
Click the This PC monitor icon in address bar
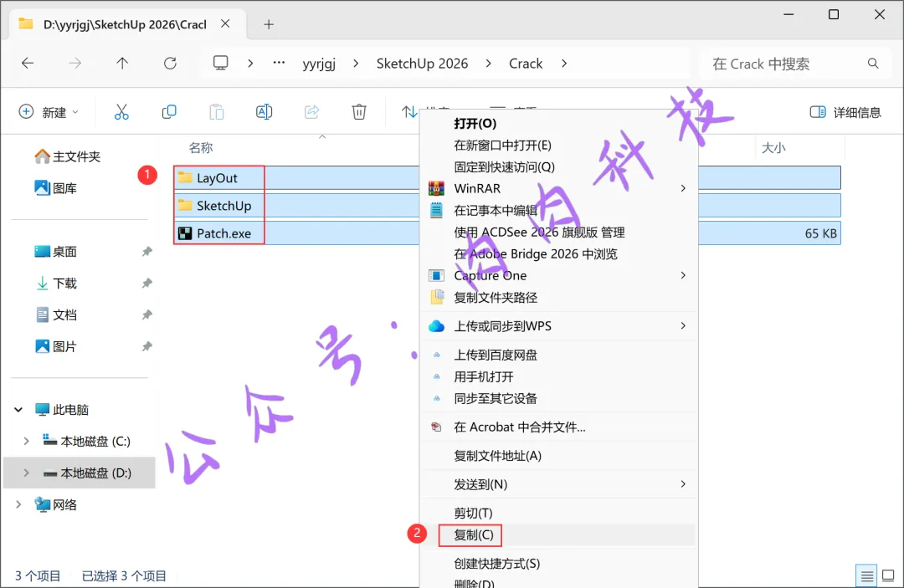(x=220, y=63)
